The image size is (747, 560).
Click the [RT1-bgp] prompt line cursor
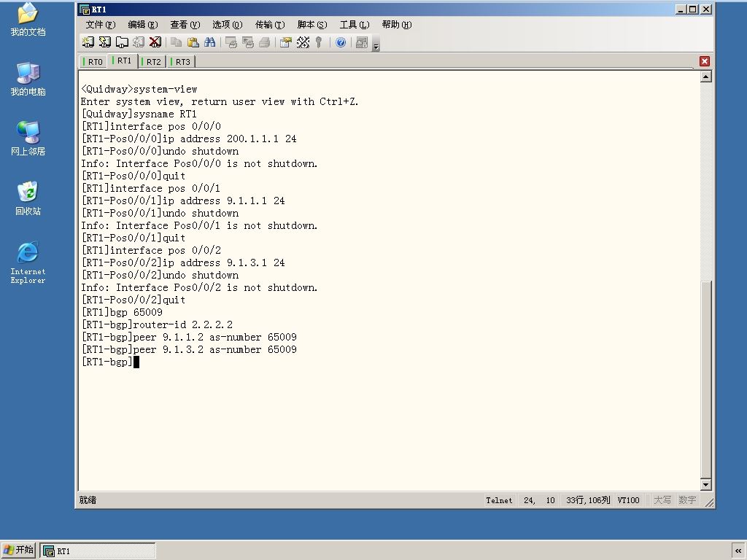pos(136,362)
